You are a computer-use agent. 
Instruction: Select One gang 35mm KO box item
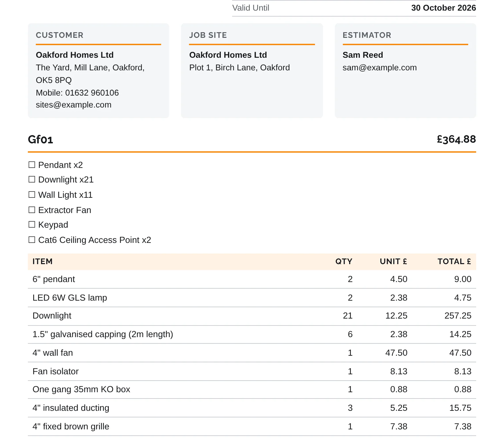point(81,390)
